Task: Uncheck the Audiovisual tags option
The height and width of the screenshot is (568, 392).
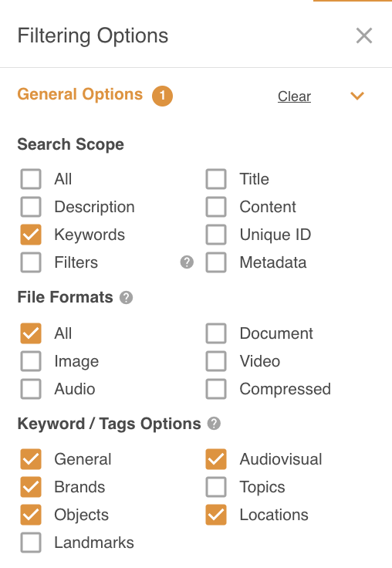Action: click(x=216, y=459)
